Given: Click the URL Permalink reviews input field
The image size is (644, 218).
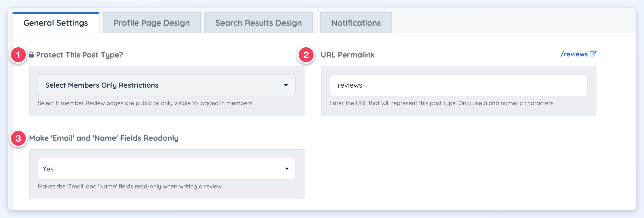Looking at the screenshot, I should click(x=459, y=85).
